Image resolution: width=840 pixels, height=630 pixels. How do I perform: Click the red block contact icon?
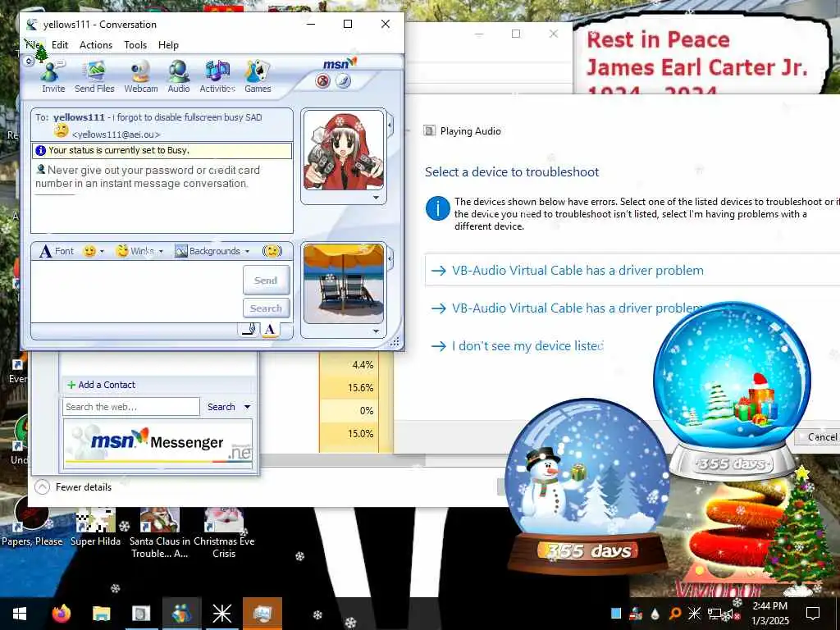tap(322, 81)
